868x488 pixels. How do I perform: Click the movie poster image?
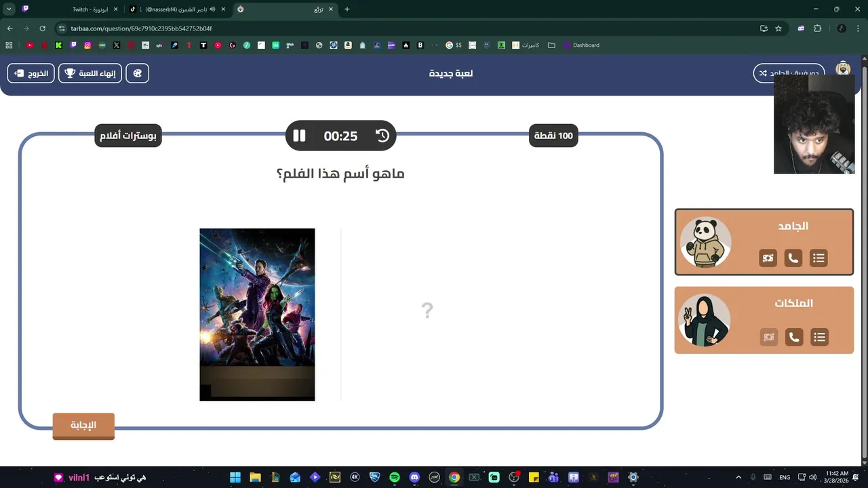[257, 314]
